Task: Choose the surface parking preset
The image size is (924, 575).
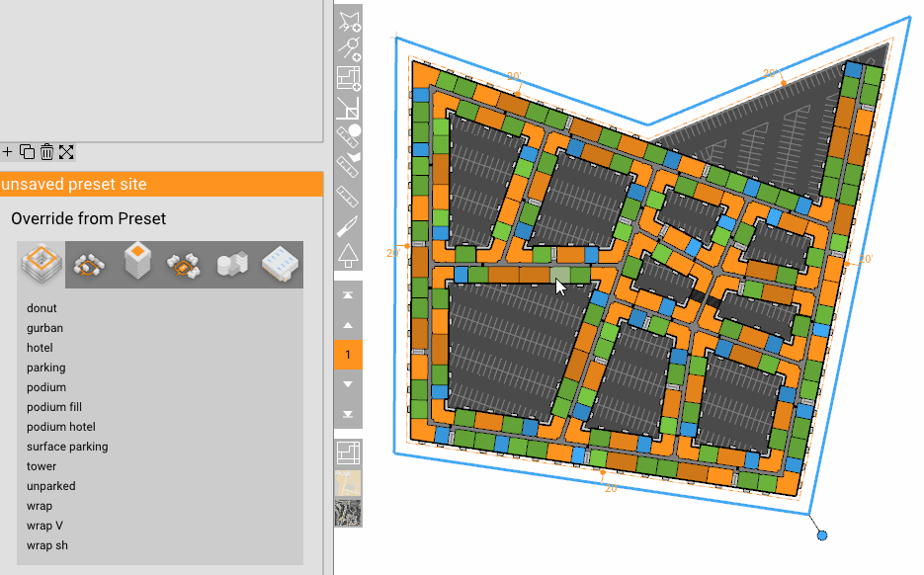Action: (x=67, y=447)
